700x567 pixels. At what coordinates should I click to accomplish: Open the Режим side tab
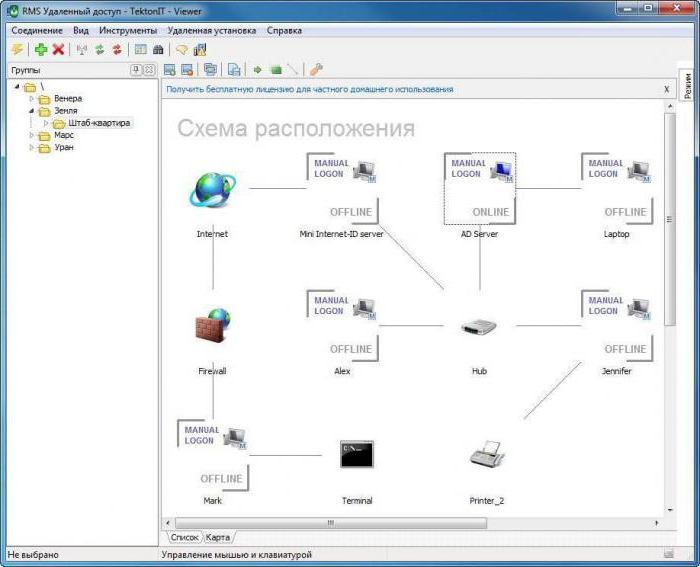pos(688,86)
